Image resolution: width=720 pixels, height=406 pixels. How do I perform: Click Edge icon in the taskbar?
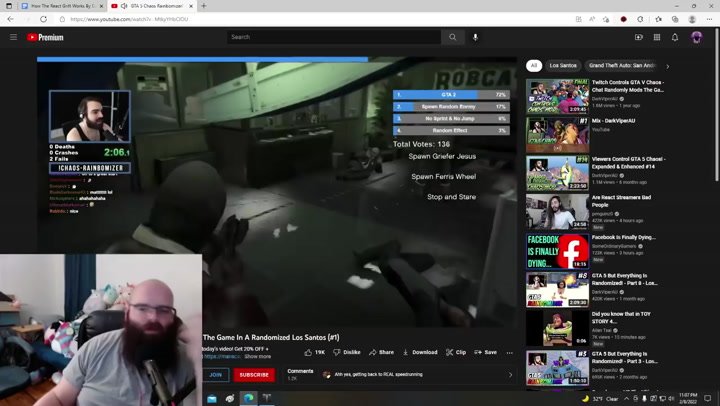[x=248, y=398]
